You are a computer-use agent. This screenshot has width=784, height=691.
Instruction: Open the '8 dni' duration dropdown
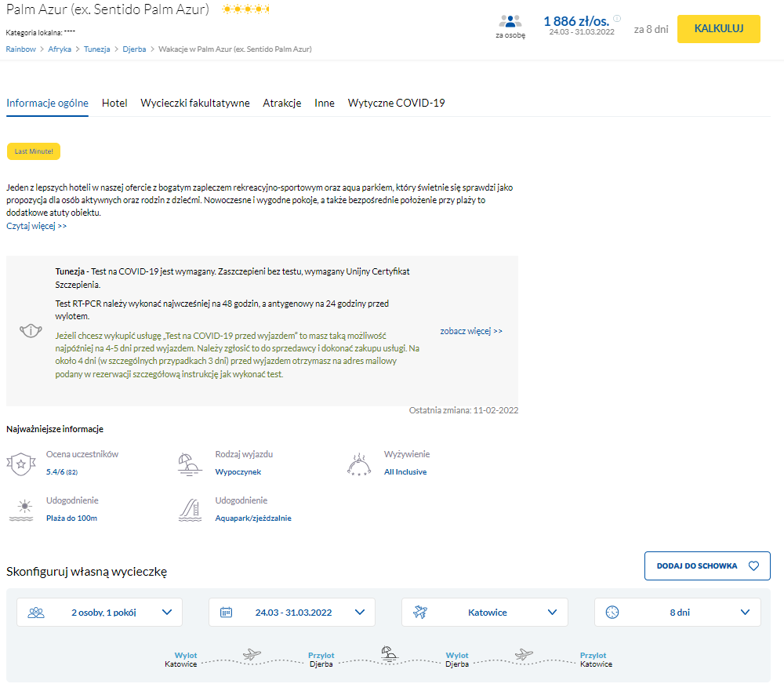(677, 613)
